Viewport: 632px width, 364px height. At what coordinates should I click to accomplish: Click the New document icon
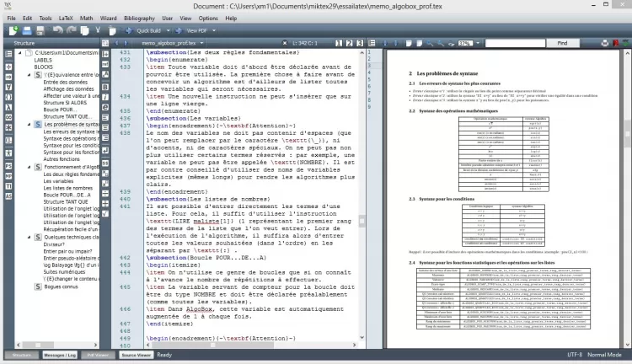(x=13, y=29)
